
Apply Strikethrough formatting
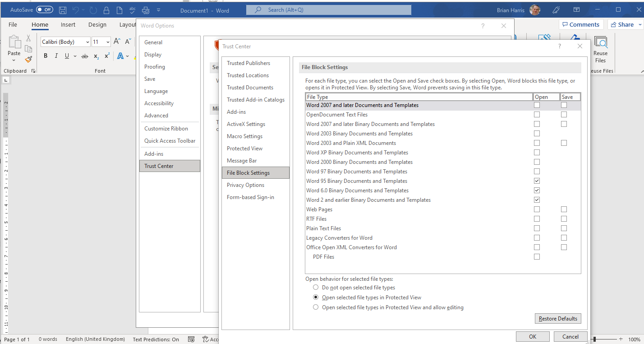(x=85, y=56)
